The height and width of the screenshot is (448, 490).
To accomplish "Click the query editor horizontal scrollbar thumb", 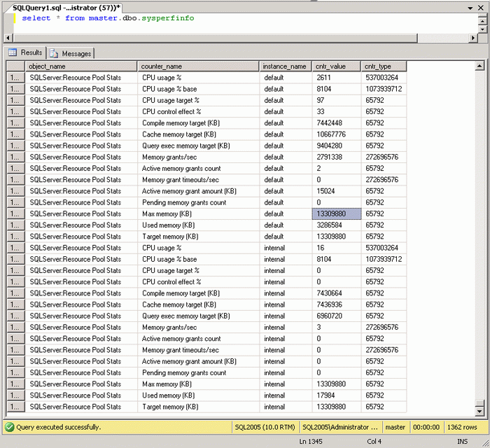I will click(x=216, y=38).
